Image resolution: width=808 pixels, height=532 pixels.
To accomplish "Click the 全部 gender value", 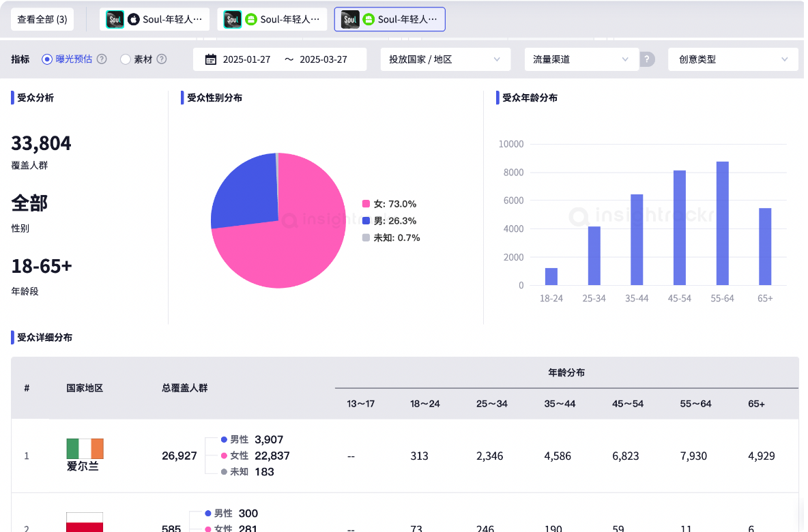I will click(x=29, y=203).
